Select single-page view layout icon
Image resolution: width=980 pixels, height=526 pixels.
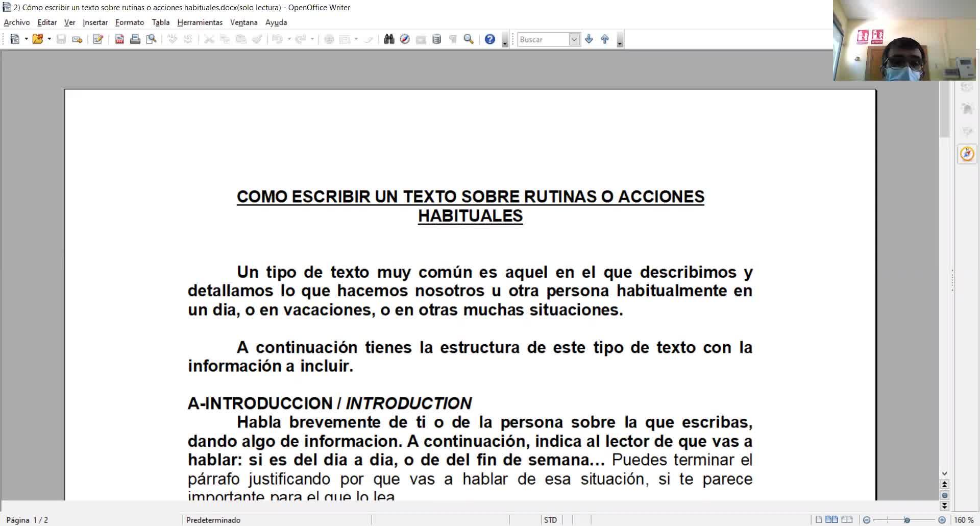point(819,520)
